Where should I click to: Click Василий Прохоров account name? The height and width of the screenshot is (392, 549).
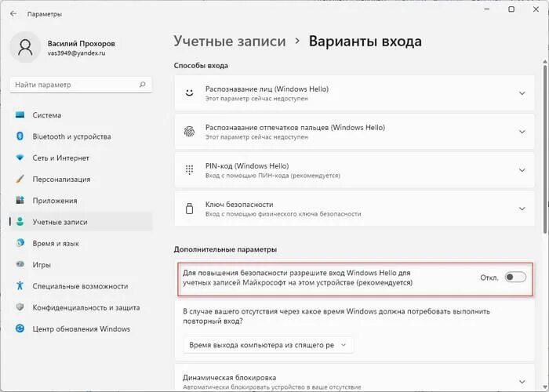pos(82,43)
